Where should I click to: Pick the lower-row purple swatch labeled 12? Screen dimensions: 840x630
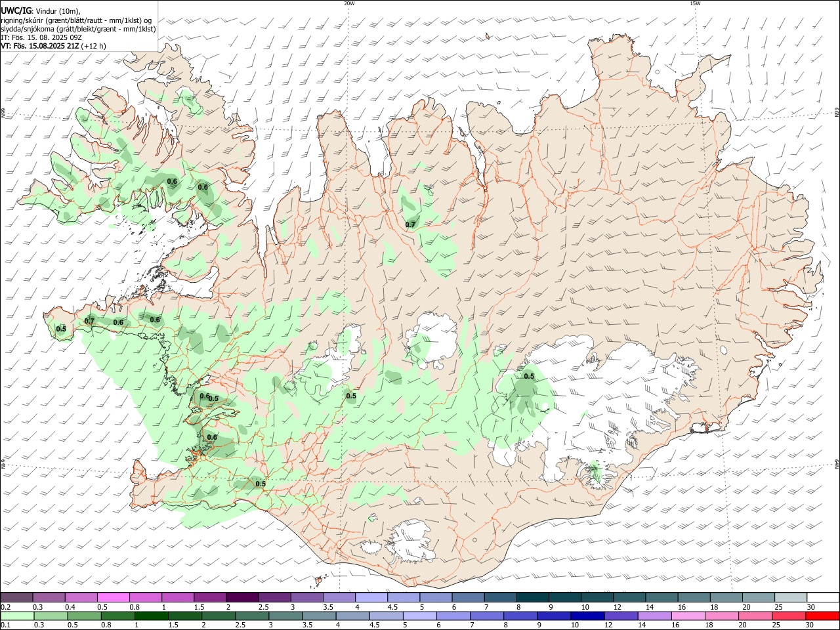pyautogui.click(x=620, y=616)
